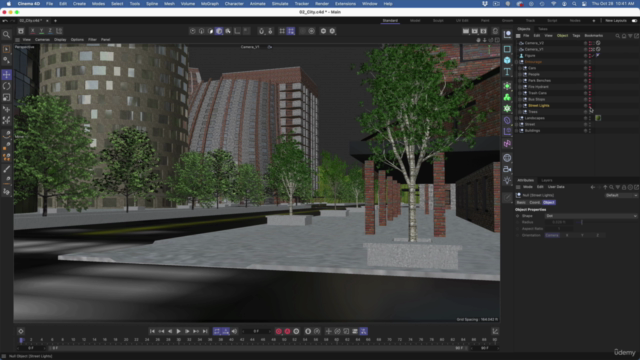640x360 pixels.
Task: Toggle the Z axis lock icon
Action: (50, 31)
